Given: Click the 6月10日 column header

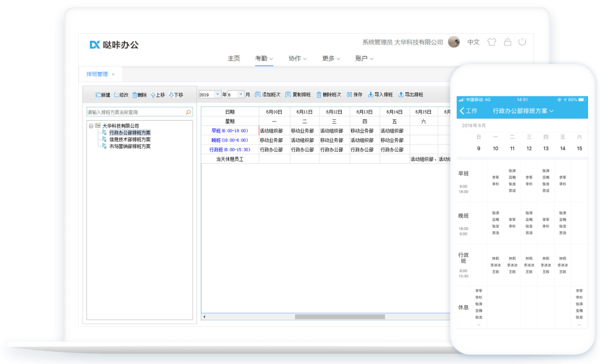Looking at the screenshot, I should coord(274,112).
